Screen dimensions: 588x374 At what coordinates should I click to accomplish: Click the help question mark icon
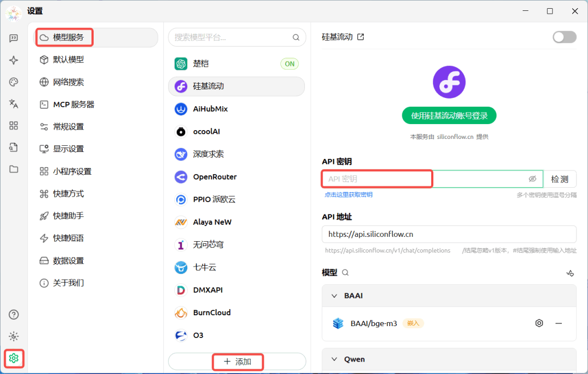tap(14, 314)
